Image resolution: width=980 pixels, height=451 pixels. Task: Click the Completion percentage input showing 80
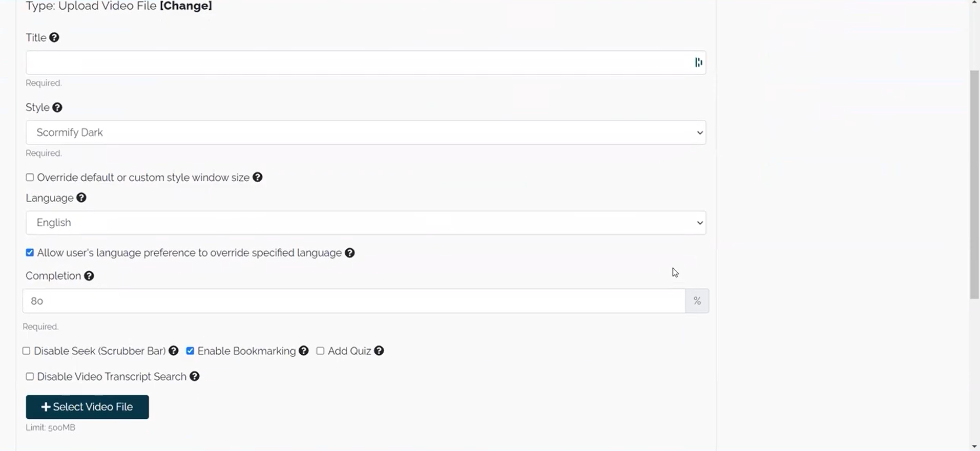coord(353,300)
